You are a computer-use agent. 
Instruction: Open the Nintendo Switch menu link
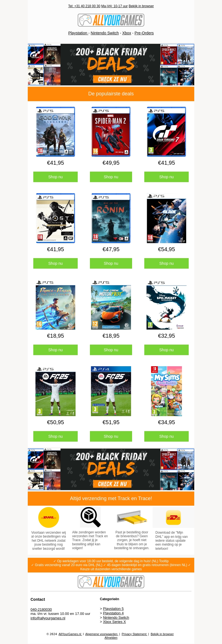coord(105,33)
